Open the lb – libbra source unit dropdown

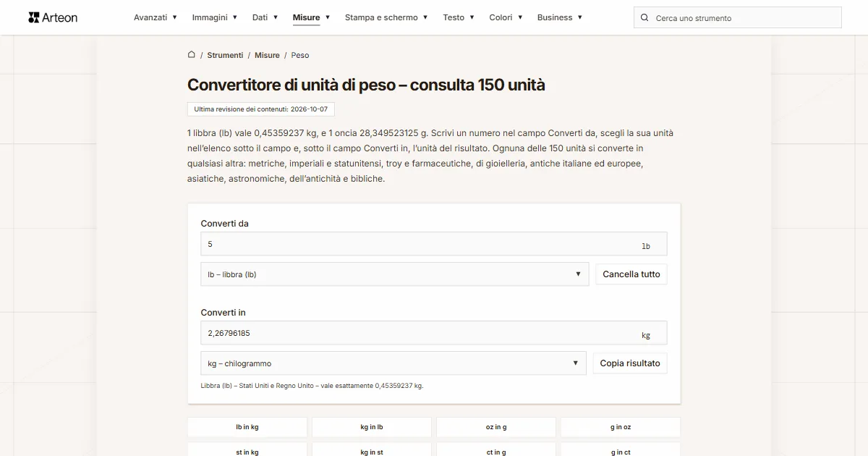click(x=395, y=274)
